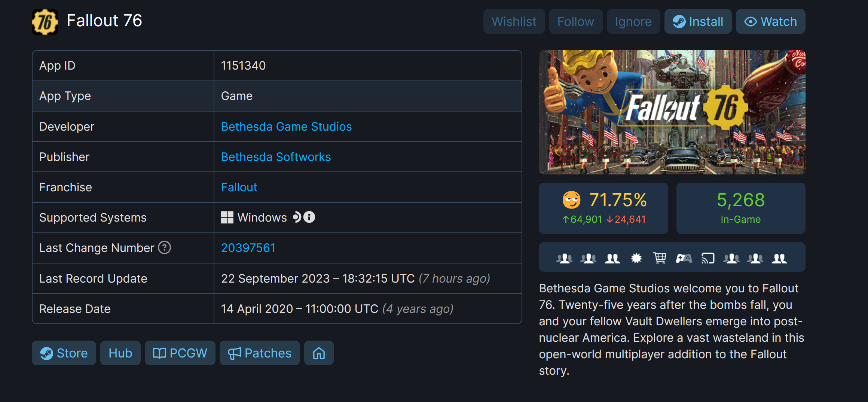Click the screen cast icon
This screenshot has width=868, height=402.
pos(708,258)
